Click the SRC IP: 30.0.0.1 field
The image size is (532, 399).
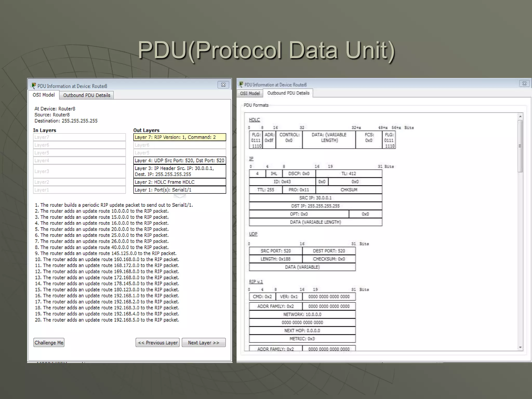pyautogui.click(x=316, y=198)
